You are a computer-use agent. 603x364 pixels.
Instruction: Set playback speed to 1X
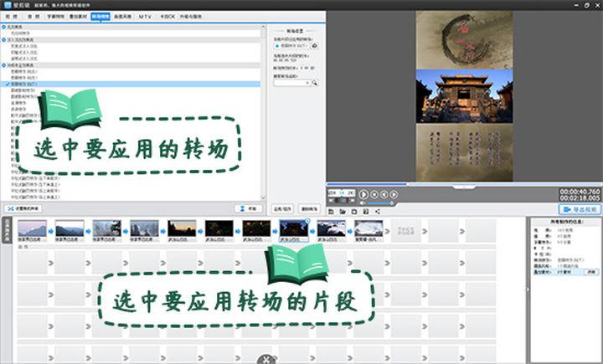tap(342, 192)
